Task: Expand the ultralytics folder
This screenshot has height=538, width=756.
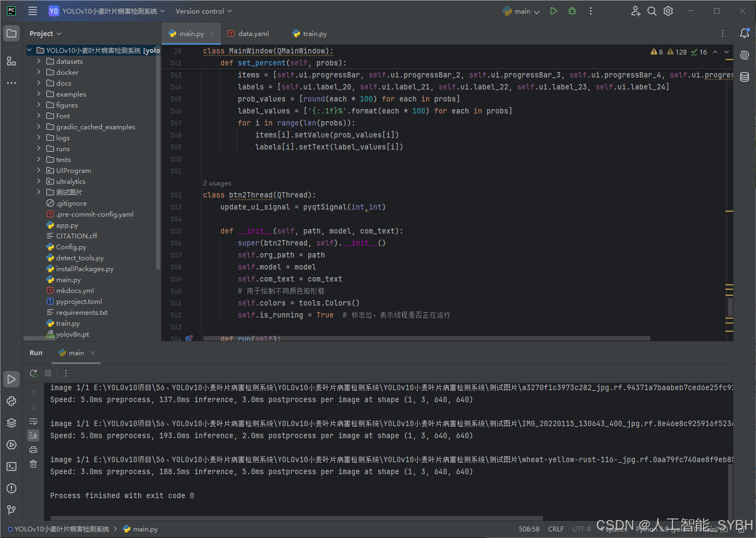Action: (39, 181)
